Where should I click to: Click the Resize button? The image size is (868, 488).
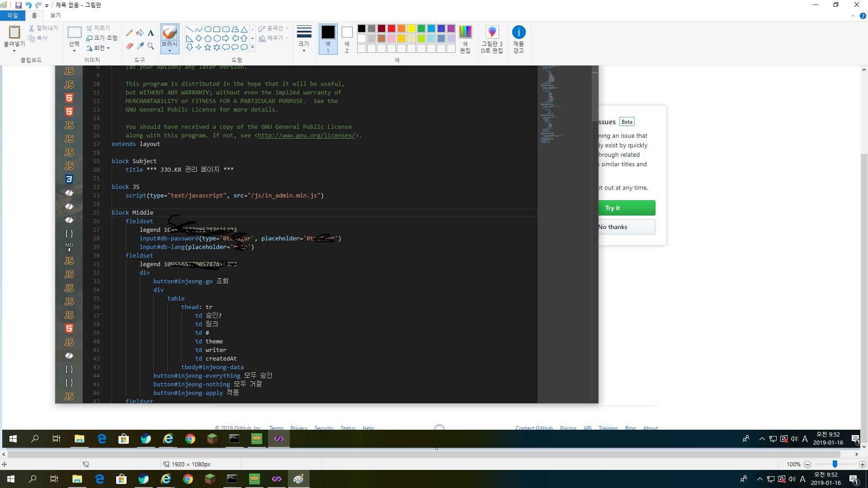pyautogui.click(x=102, y=38)
